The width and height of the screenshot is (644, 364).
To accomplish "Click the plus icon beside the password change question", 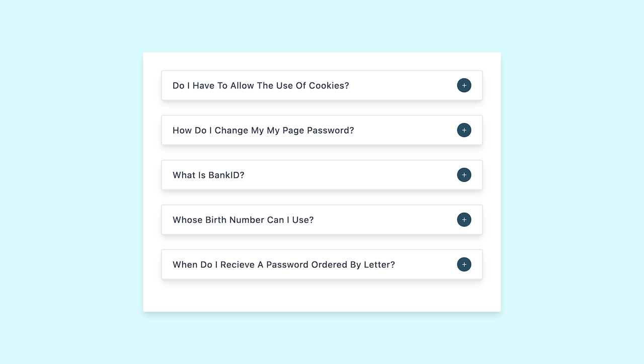I will pyautogui.click(x=464, y=130).
